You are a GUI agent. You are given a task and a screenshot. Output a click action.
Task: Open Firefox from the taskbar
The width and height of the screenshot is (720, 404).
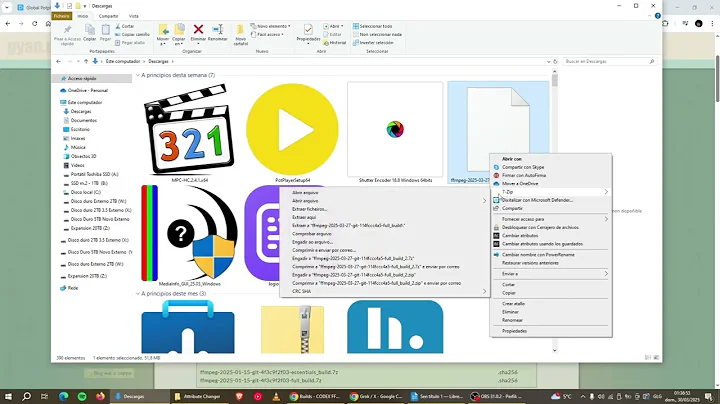pos(101,396)
